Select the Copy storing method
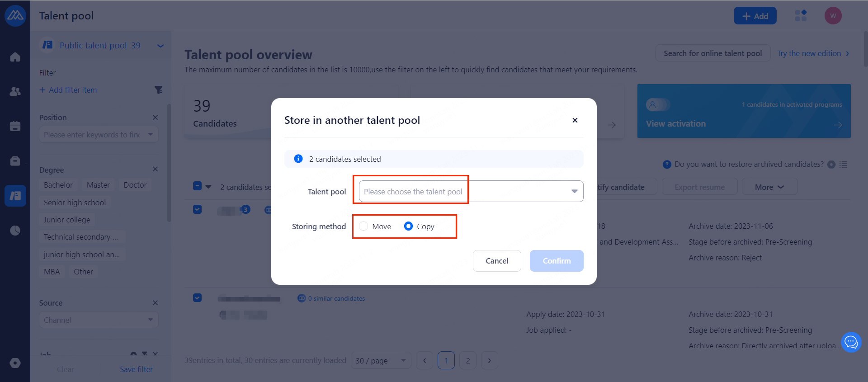This screenshot has width=868, height=382. 408,226
